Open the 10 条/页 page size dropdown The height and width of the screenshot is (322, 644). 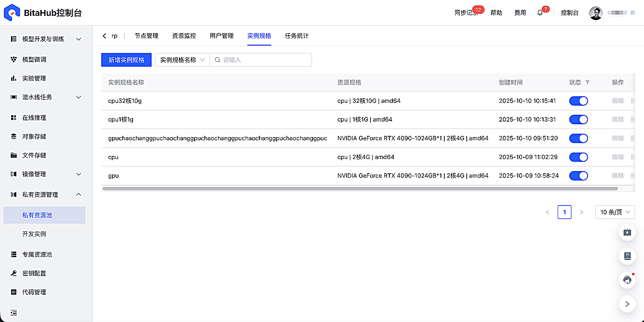[x=615, y=212]
